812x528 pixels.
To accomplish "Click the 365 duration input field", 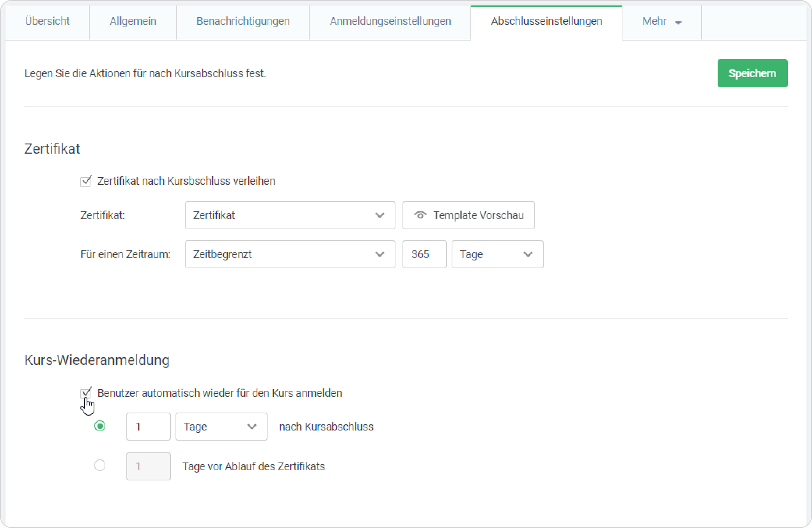I will tap(424, 254).
